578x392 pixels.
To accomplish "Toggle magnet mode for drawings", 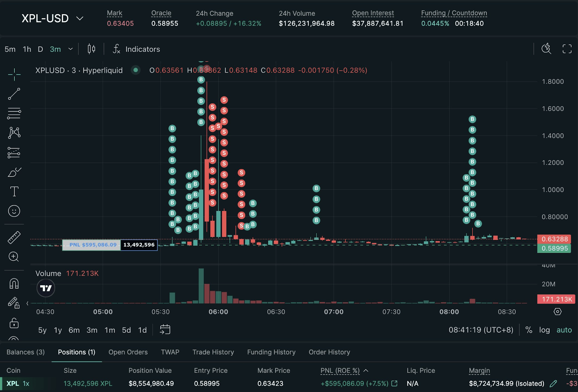I will point(14,283).
